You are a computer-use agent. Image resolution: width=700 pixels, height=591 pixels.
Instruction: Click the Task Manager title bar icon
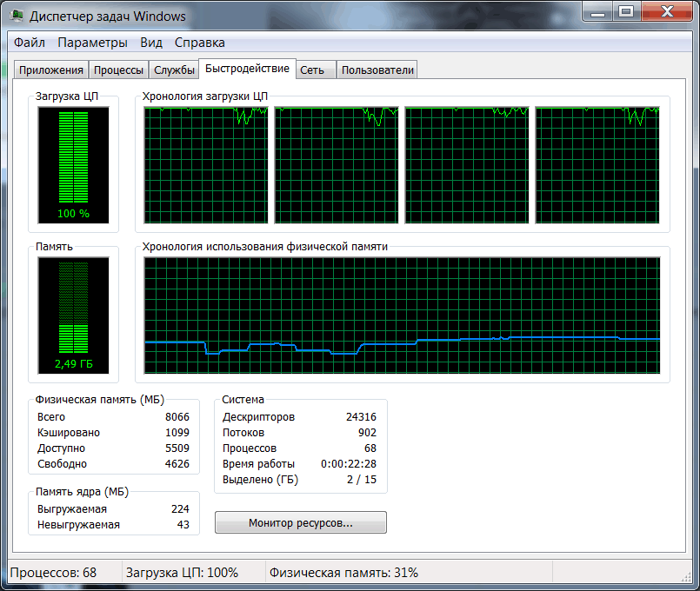point(17,16)
